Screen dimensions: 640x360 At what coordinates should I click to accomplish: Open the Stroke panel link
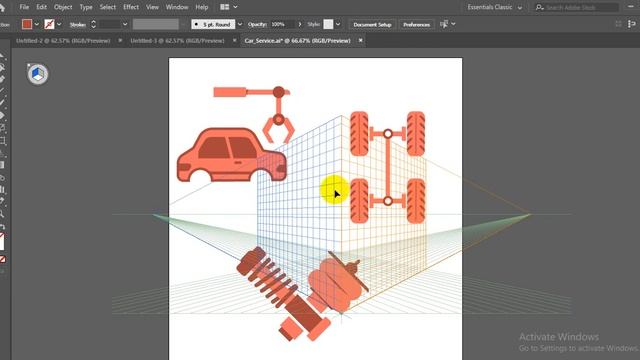pyautogui.click(x=78, y=24)
